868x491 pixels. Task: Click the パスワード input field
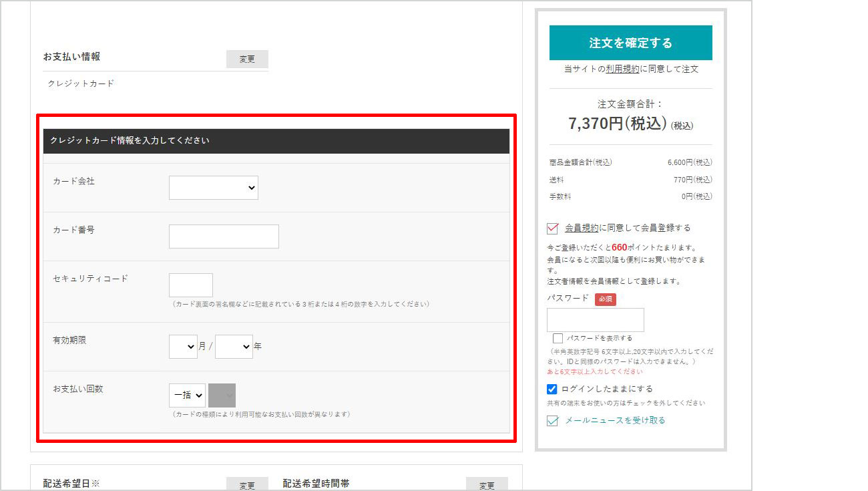coord(595,320)
